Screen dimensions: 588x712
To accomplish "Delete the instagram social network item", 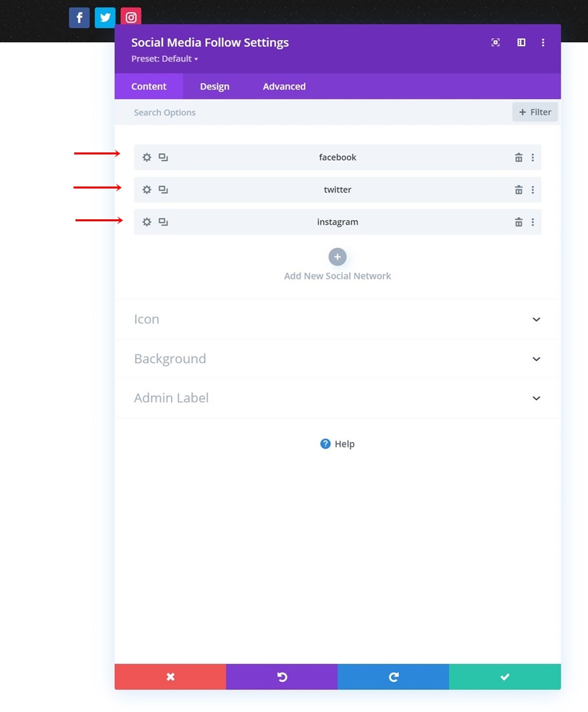I will point(518,221).
